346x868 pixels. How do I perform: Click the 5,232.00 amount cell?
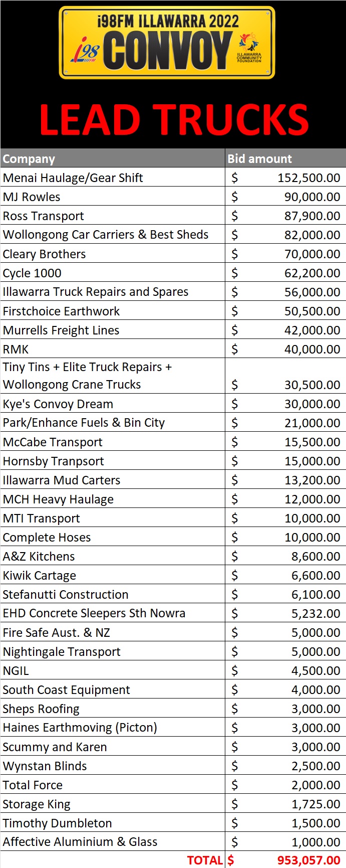click(x=285, y=613)
